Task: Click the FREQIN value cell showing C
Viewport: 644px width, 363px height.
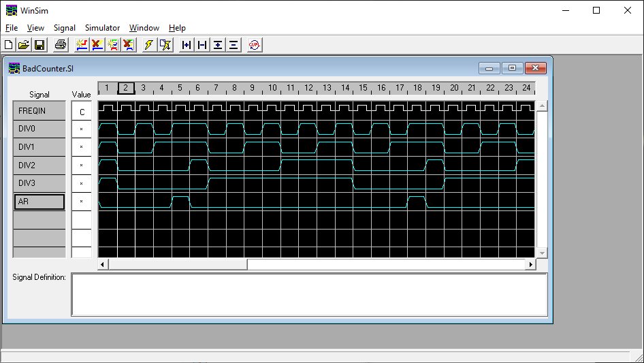Action: tap(82, 111)
